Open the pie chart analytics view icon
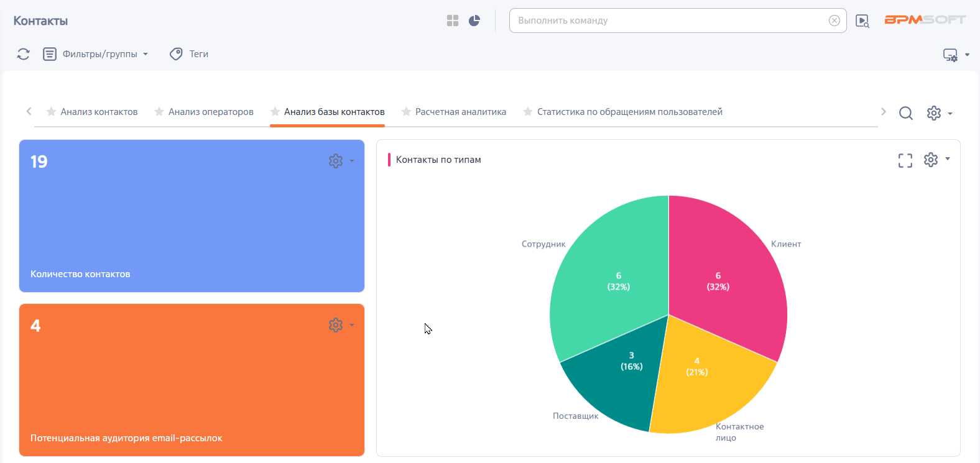Viewport: 980px width, 463px height. pos(474,21)
